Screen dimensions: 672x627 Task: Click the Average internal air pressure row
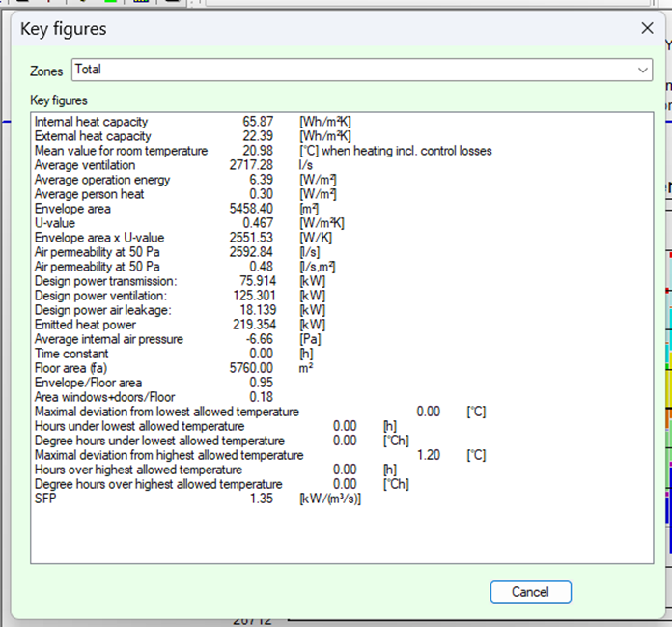tap(108, 339)
